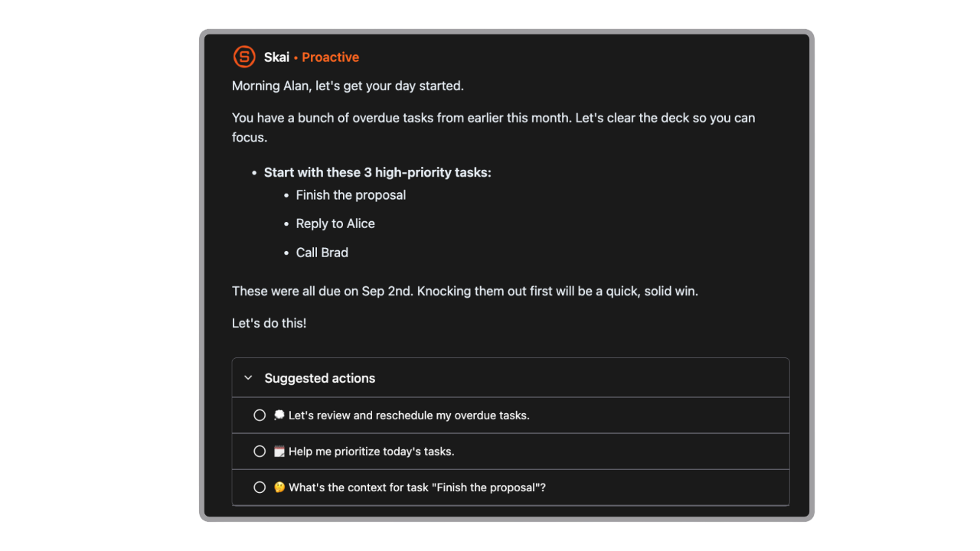Choose "Help me prioritize today's tasks"

coord(371,451)
